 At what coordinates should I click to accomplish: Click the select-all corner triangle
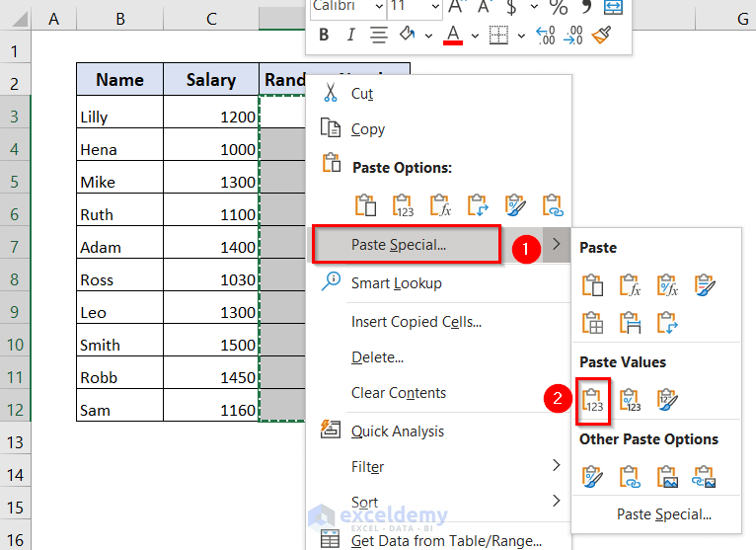click(20, 19)
